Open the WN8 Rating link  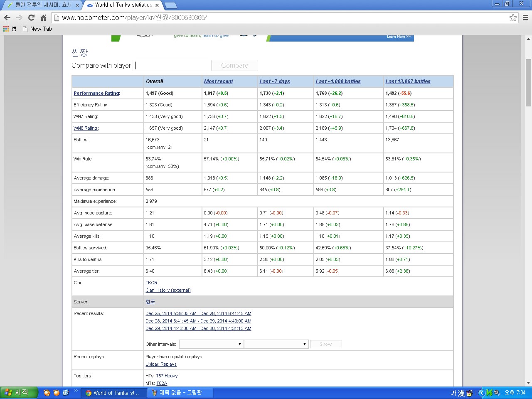pyautogui.click(x=86, y=128)
